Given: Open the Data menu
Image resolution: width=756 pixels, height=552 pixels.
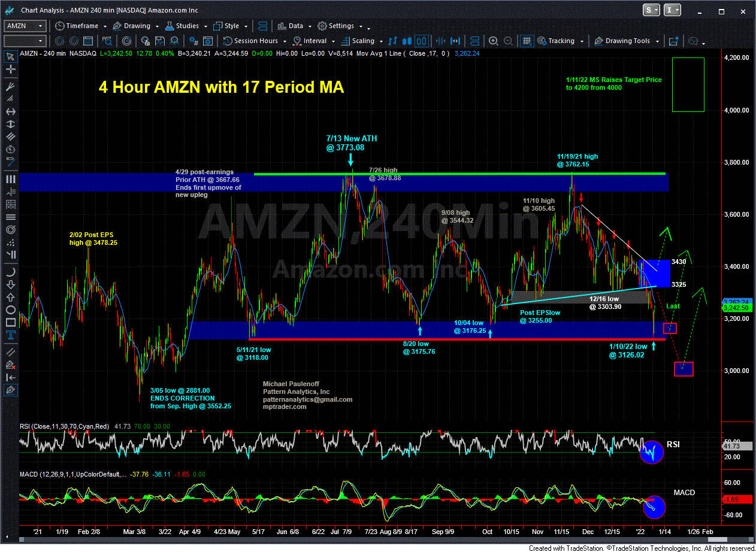Looking at the screenshot, I should (290, 26).
